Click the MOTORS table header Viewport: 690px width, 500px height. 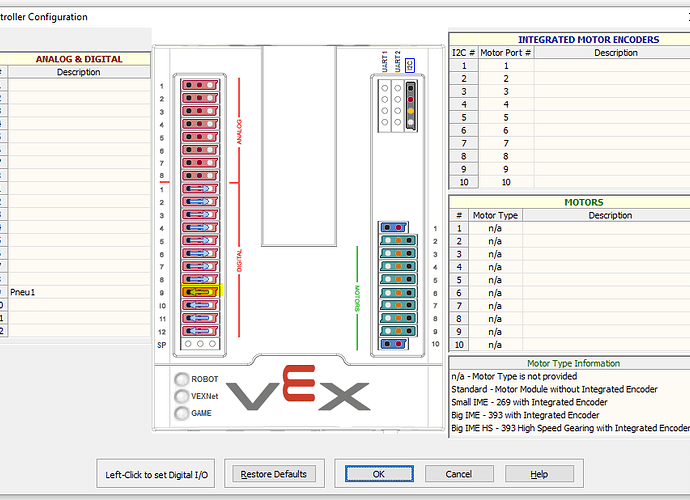(584, 202)
